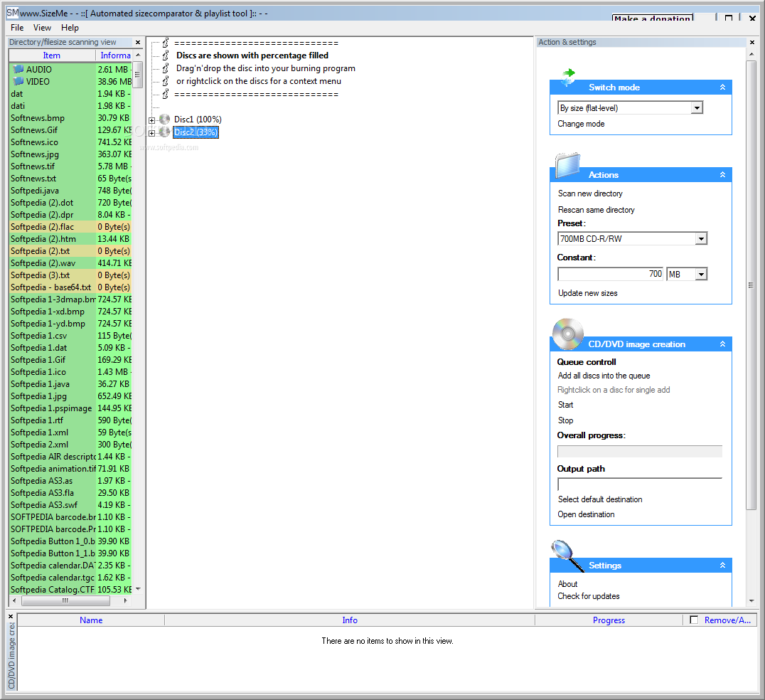Click the CD/DVD image creation disc icon
This screenshot has width=765, height=700.
point(568,334)
